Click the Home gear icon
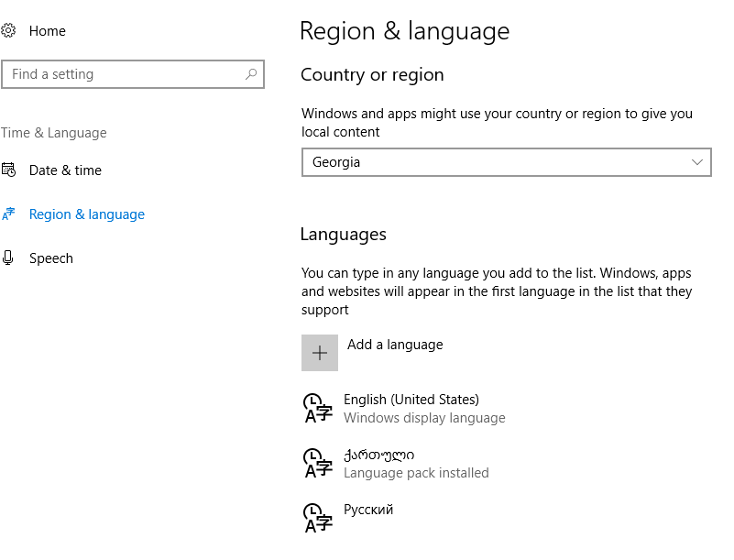This screenshot has height=560, width=734. (x=8, y=31)
